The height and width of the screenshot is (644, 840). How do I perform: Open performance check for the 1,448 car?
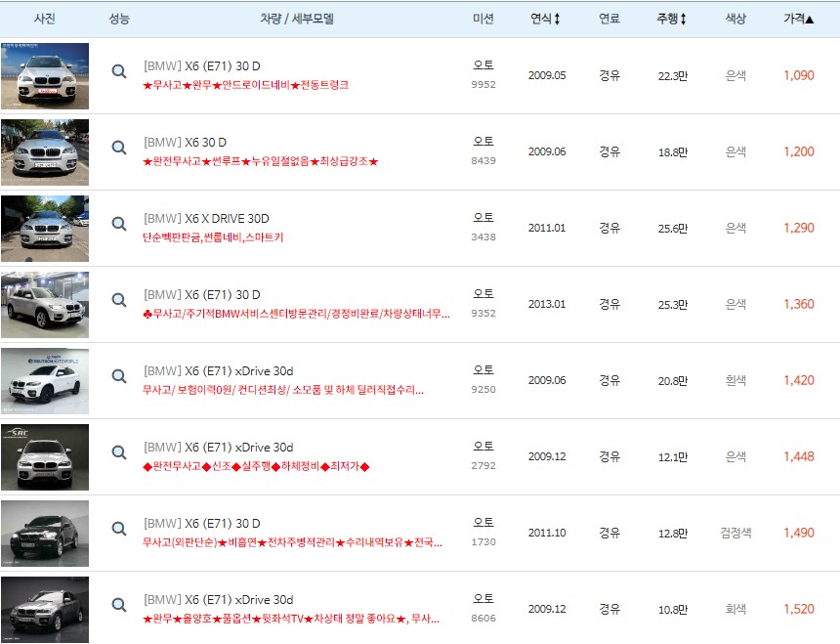point(119,451)
